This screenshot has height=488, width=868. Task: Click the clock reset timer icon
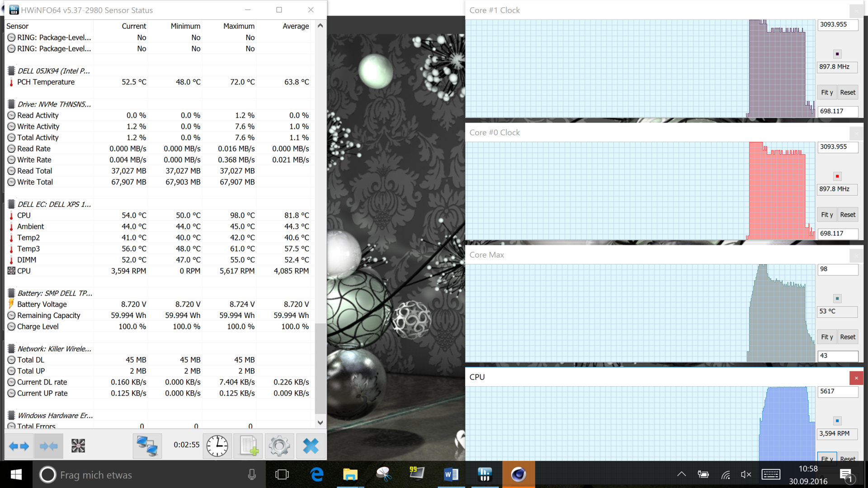click(217, 446)
